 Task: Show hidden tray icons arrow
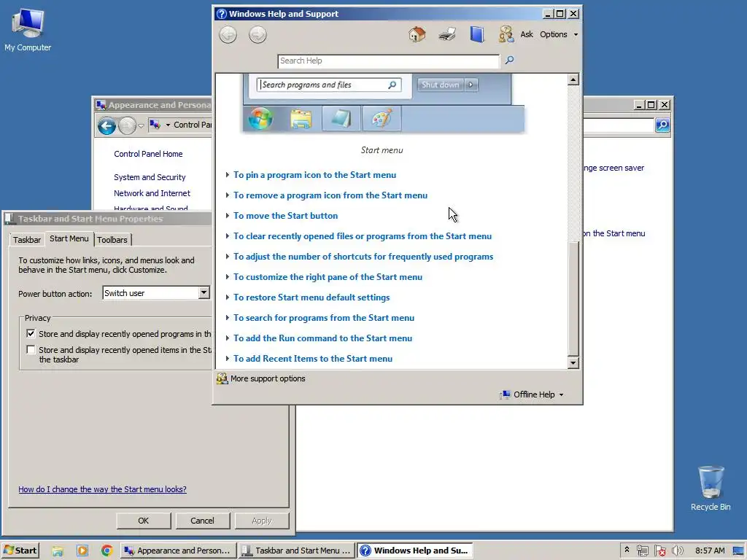pyautogui.click(x=627, y=550)
